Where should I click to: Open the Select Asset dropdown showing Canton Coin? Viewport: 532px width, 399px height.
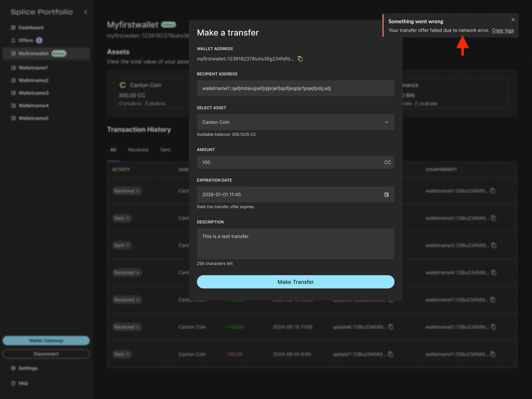[296, 122]
